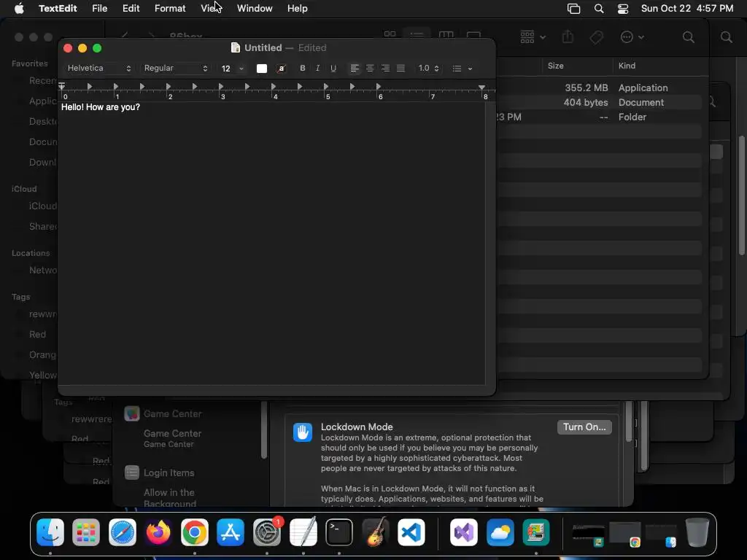Click Turn On... for Lockdown Mode
This screenshot has width=747, height=560.
point(584,427)
